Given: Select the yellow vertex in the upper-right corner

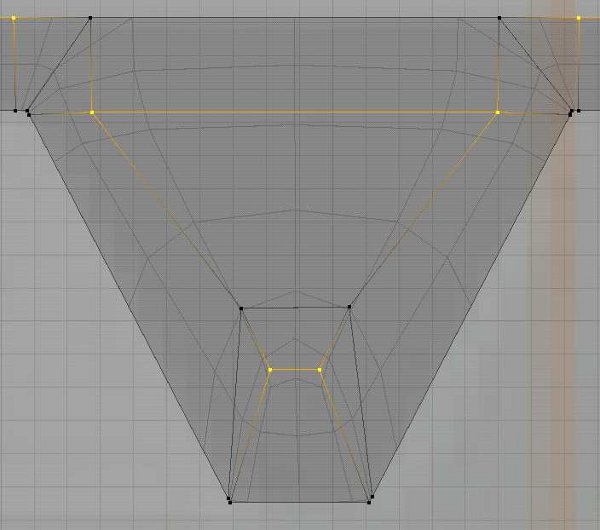Looking at the screenshot, I should click(x=579, y=18).
